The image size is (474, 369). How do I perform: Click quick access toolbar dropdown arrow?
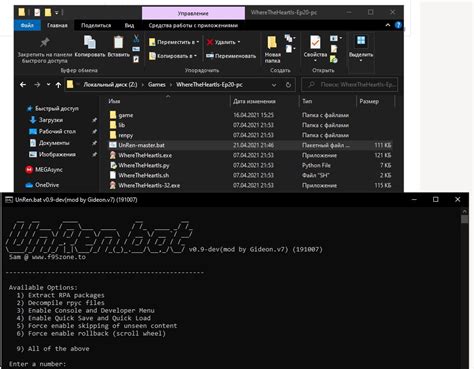[56, 13]
